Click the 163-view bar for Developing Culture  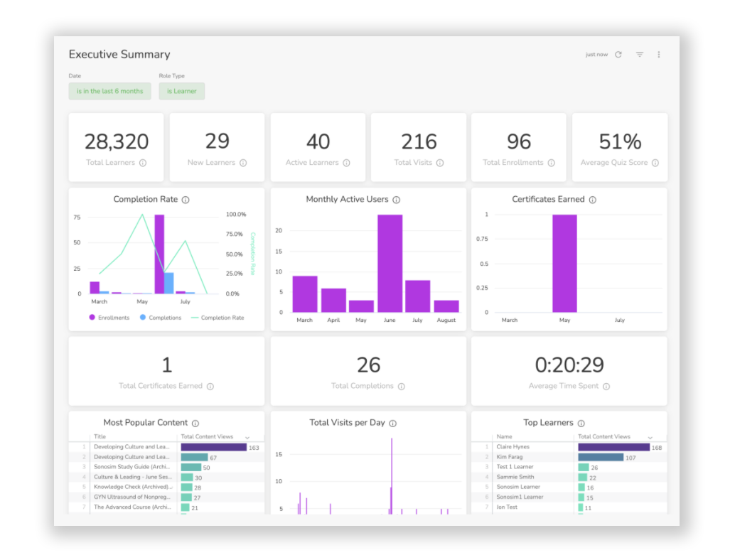click(x=214, y=447)
